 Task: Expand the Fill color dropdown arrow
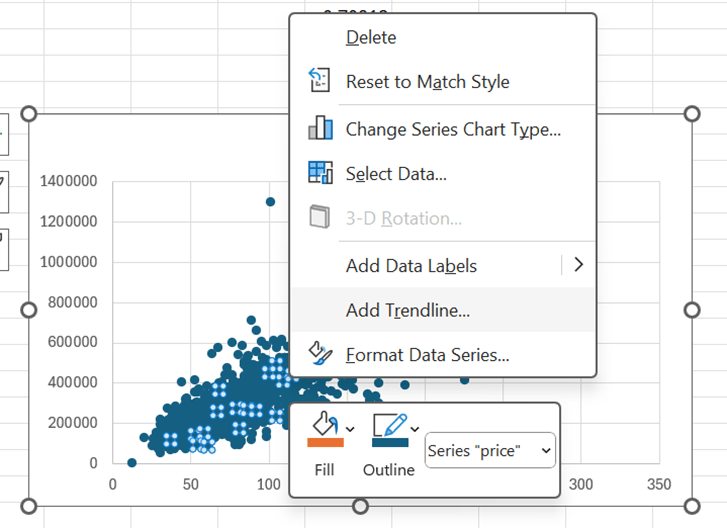coord(350,430)
